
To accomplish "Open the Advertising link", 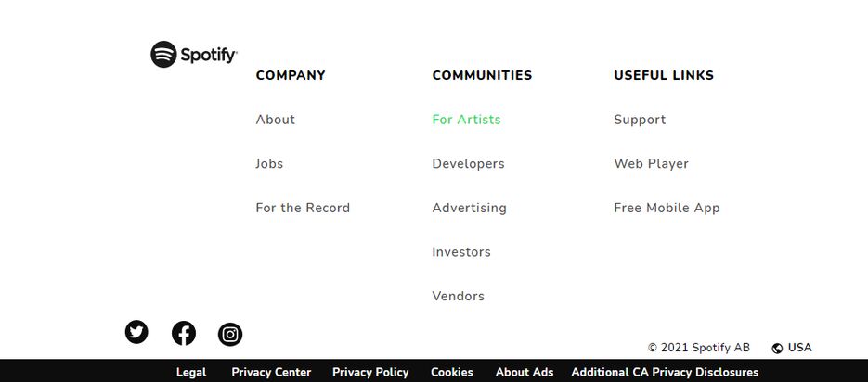I will point(469,208).
